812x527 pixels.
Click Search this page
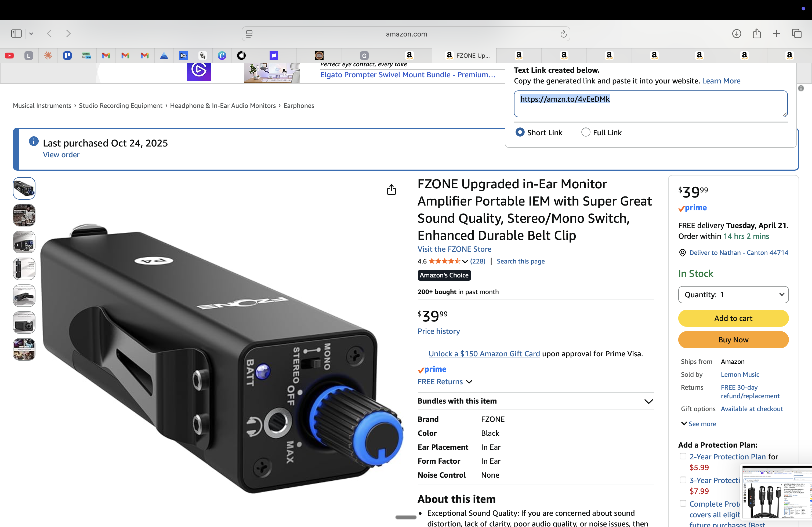tap(521, 261)
